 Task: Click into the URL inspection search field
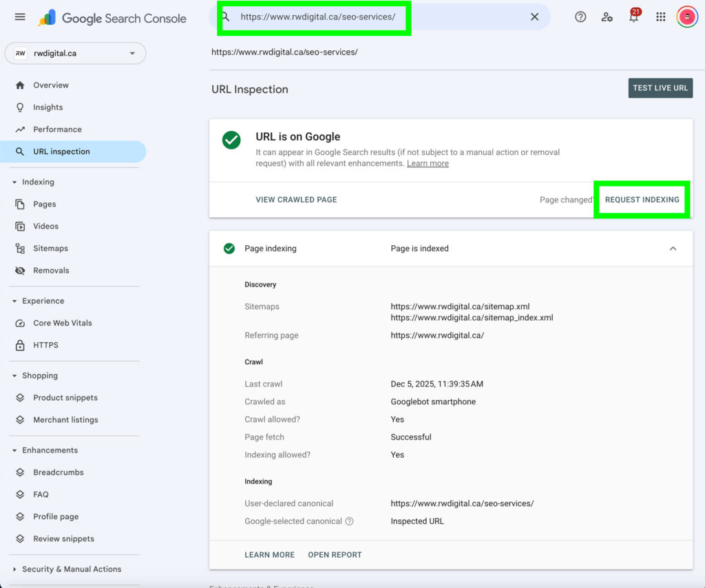(344, 17)
